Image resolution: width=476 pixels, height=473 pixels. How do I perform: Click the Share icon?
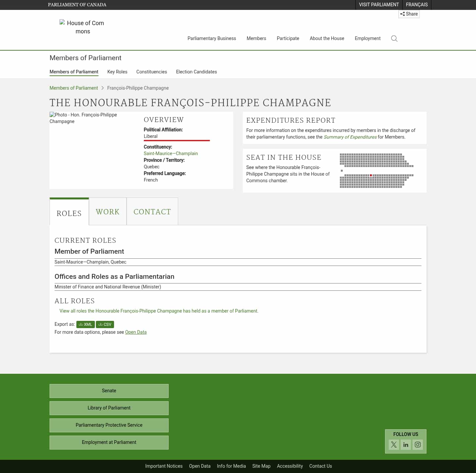click(409, 14)
